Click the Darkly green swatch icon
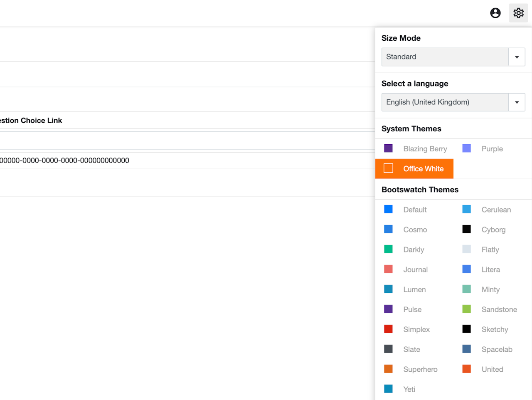532x400 pixels. tap(388, 249)
